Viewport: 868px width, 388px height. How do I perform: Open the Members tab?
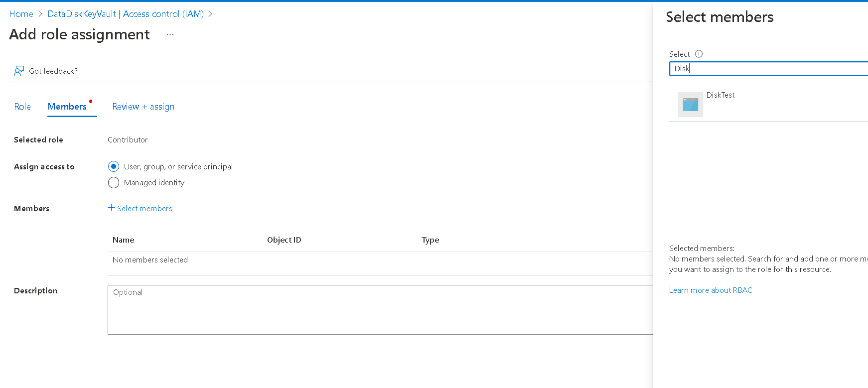pyautogui.click(x=67, y=107)
